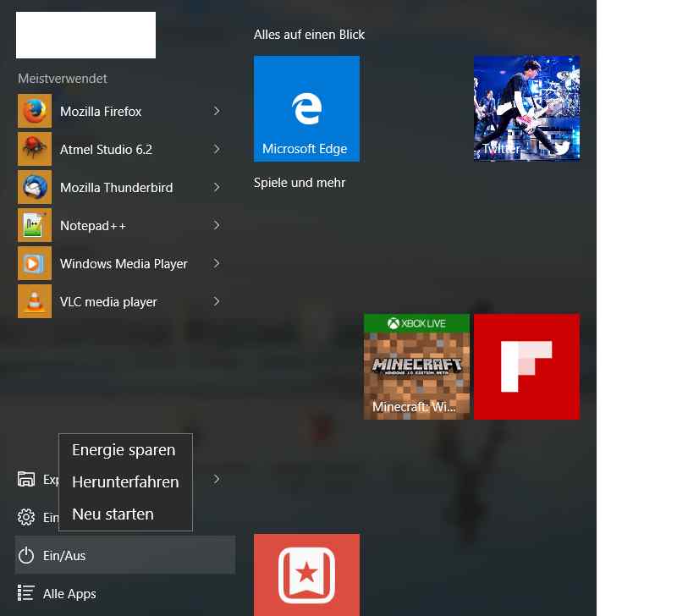The width and height of the screenshot is (677, 616).
Task: Expand Windows Media Player jump list arrow
Action: tap(217, 263)
